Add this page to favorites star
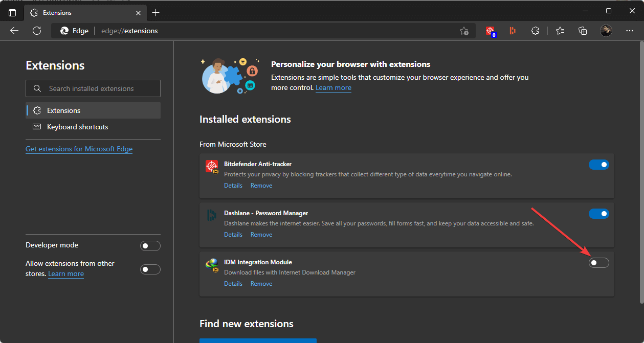 (x=464, y=31)
